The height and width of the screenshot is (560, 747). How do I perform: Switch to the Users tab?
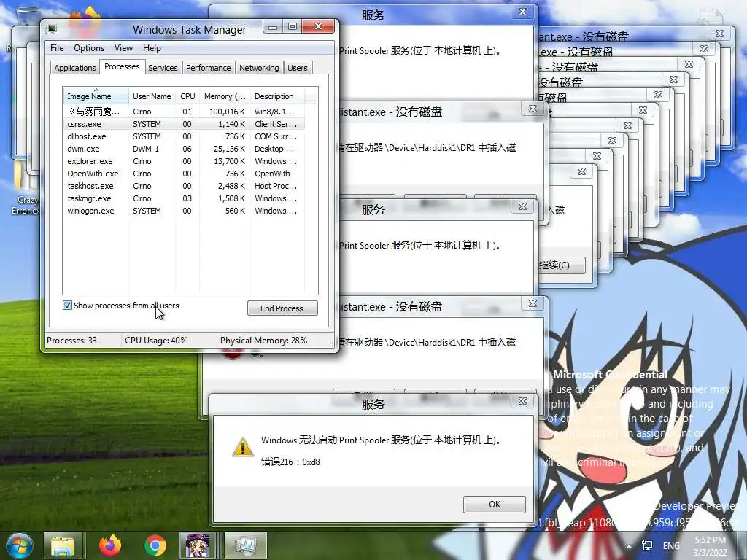coord(298,68)
